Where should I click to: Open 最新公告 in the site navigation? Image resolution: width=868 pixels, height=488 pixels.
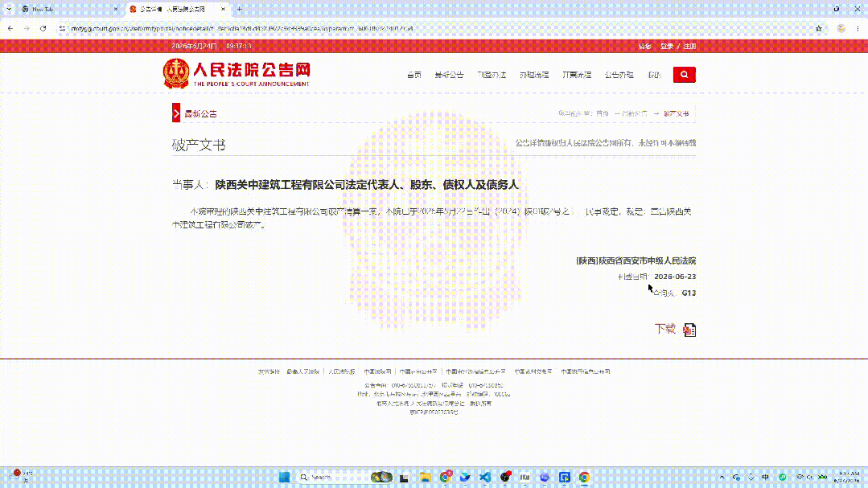click(x=449, y=75)
